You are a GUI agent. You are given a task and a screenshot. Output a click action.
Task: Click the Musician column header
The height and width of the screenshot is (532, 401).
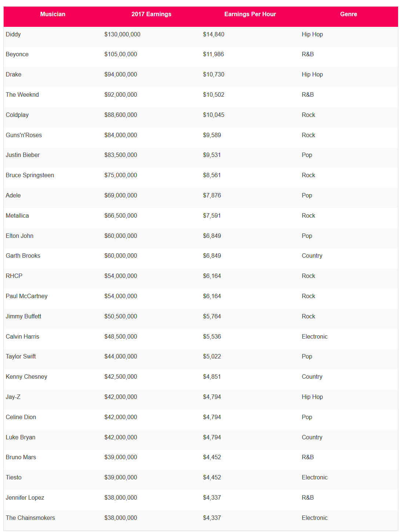[x=53, y=14]
